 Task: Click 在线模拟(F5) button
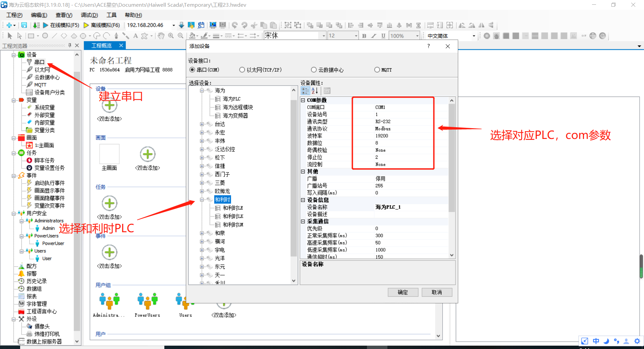(x=61, y=25)
